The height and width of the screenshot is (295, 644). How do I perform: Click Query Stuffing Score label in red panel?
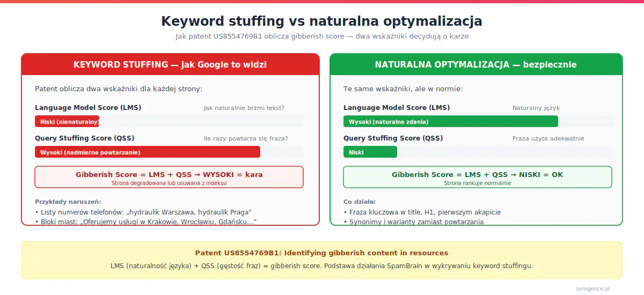pos(85,138)
